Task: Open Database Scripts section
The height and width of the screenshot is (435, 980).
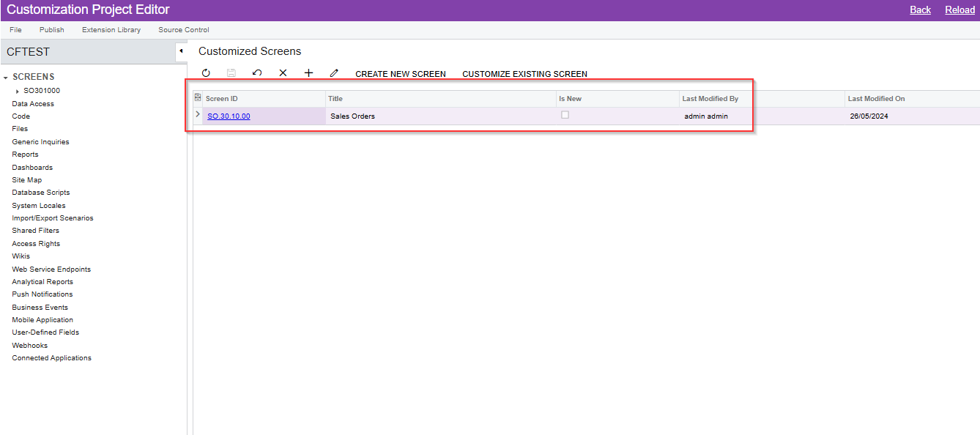Action: pos(41,193)
